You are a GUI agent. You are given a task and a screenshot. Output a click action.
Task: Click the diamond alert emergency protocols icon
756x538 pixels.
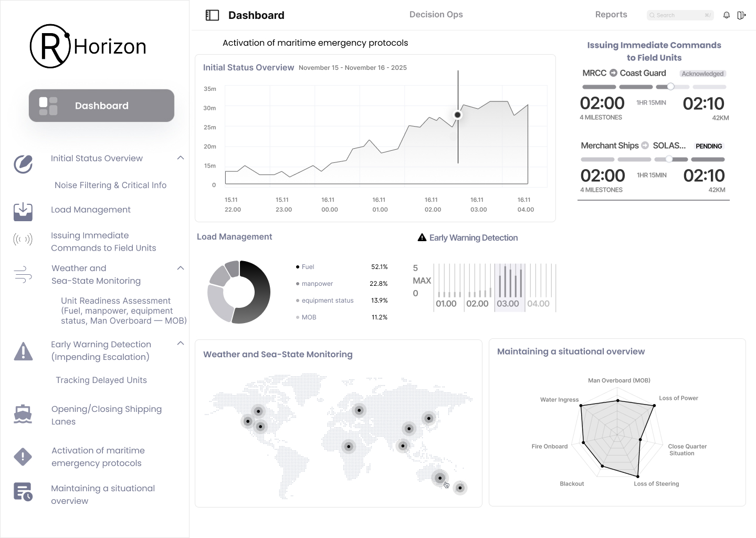point(23,457)
